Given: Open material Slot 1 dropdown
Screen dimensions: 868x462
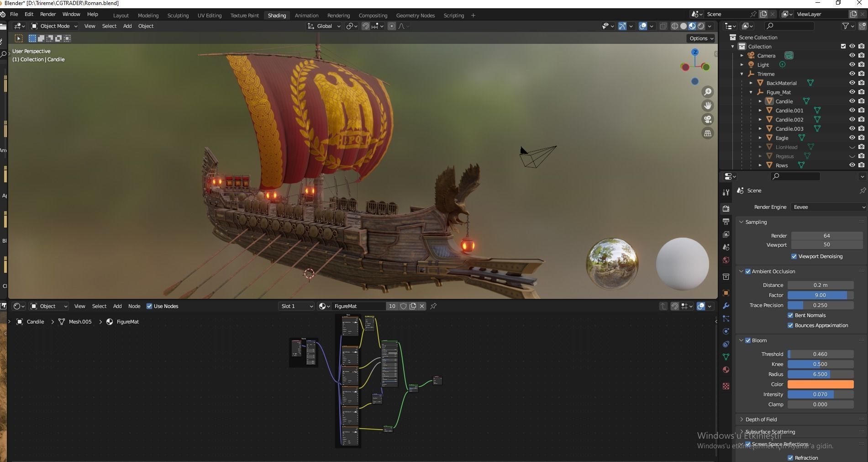Looking at the screenshot, I should coord(296,306).
